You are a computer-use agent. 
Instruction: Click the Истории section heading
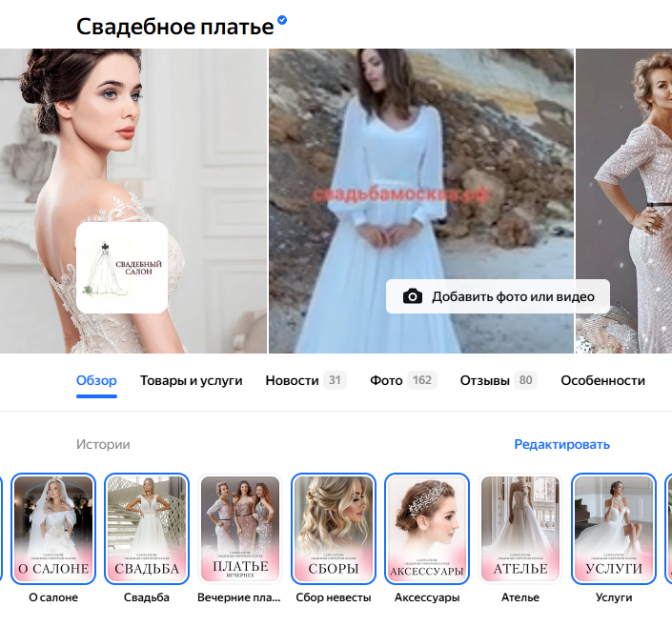click(x=103, y=444)
